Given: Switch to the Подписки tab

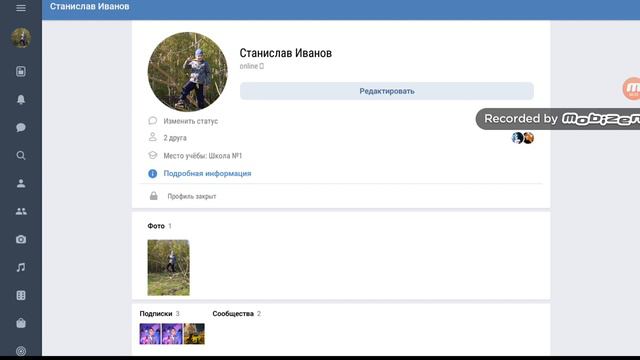Looking at the screenshot, I should tap(160, 314).
